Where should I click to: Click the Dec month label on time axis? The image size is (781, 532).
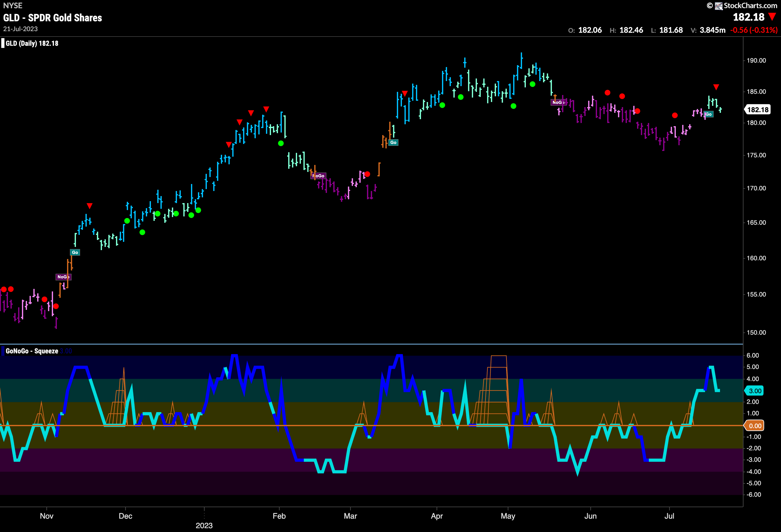coord(126,516)
